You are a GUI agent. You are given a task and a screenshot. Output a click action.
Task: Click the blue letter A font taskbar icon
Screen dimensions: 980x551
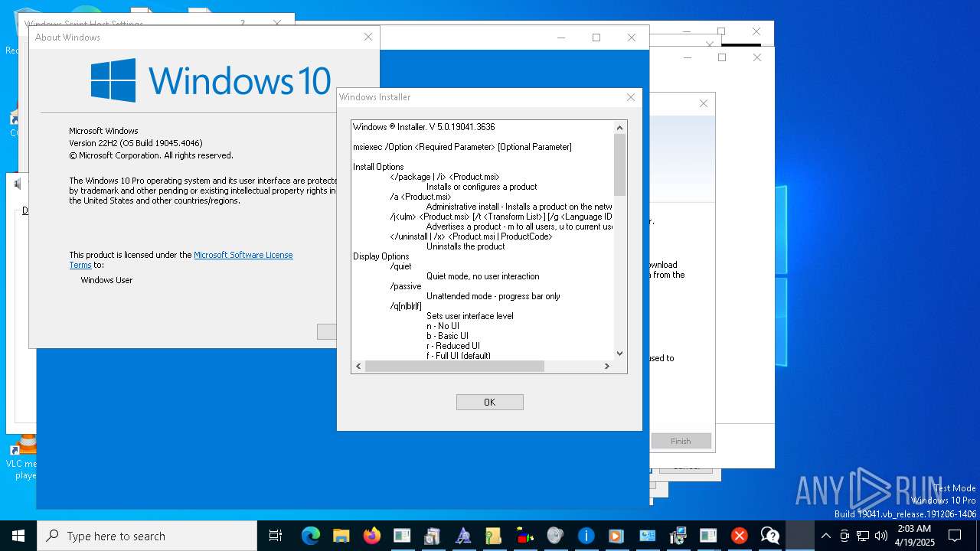pos(463,536)
